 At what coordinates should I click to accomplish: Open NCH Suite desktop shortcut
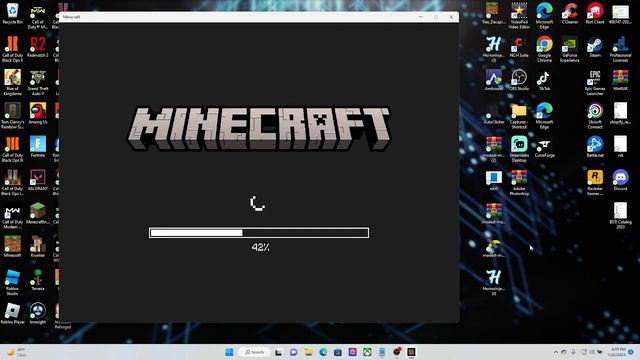click(x=519, y=47)
